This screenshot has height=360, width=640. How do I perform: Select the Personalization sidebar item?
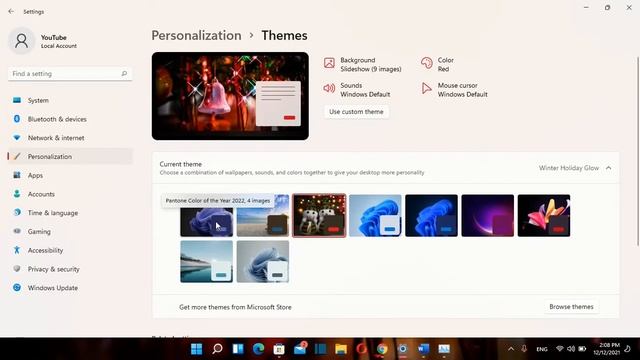click(70, 156)
